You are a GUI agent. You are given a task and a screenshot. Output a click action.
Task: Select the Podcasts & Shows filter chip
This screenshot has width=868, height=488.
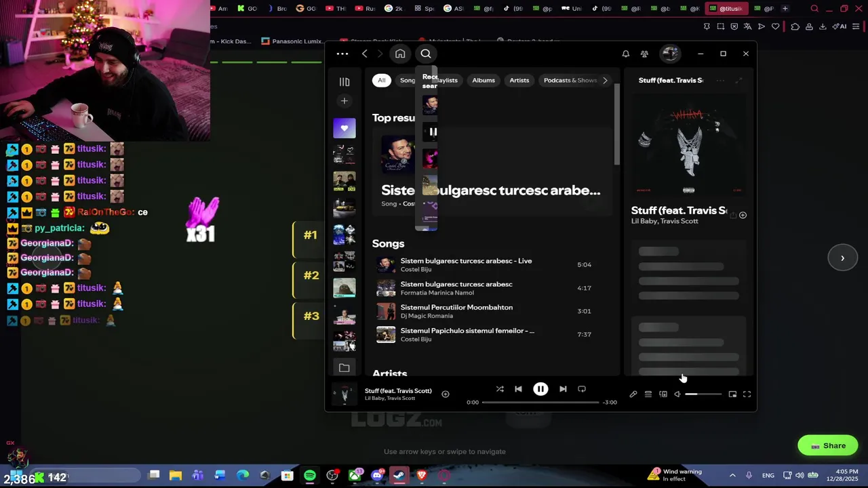570,80
